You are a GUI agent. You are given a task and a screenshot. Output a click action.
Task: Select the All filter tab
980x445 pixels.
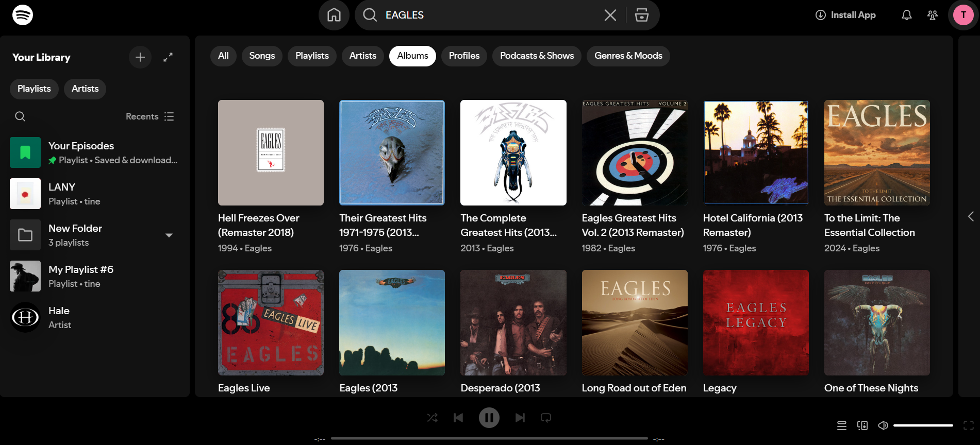pos(223,56)
